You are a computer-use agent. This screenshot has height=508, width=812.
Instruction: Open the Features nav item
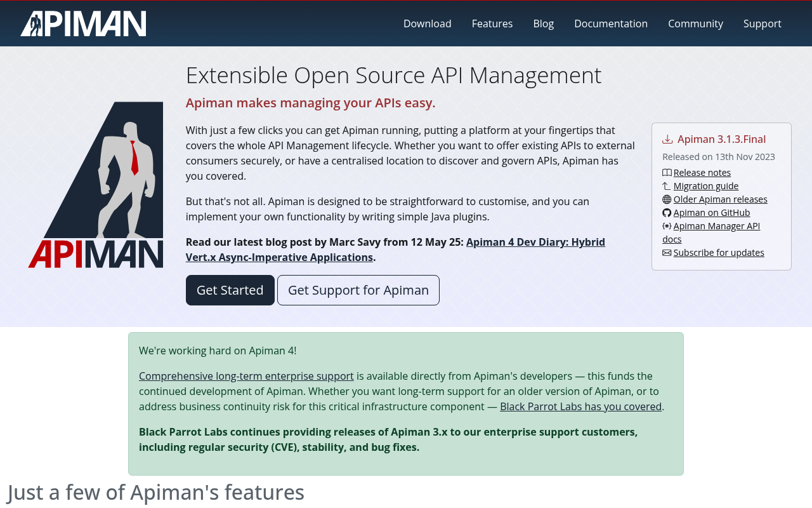point(492,23)
